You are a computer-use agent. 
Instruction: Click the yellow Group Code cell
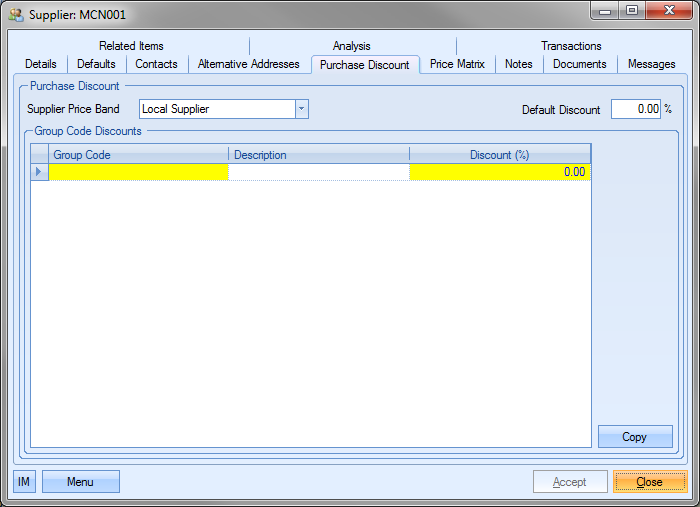[x=139, y=172]
